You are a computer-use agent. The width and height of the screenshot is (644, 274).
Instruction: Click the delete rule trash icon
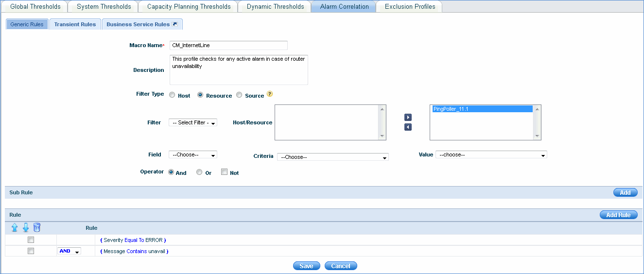37,228
